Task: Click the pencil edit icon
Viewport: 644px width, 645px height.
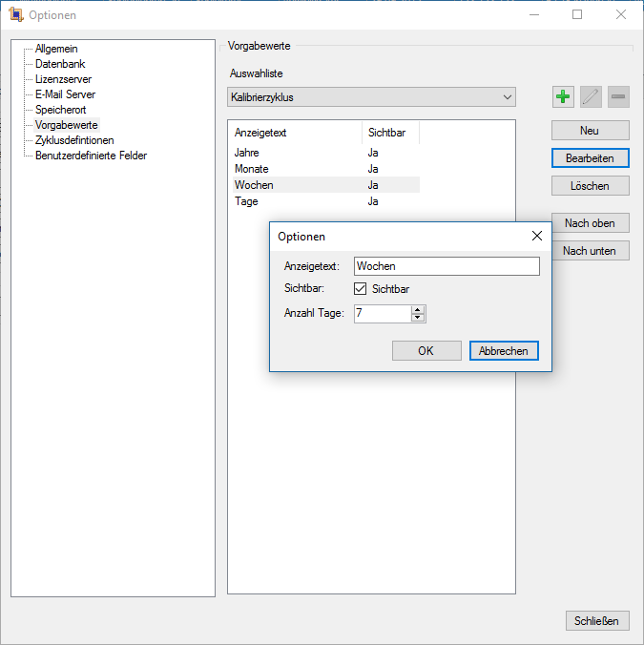Action: [x=591, y=96]
